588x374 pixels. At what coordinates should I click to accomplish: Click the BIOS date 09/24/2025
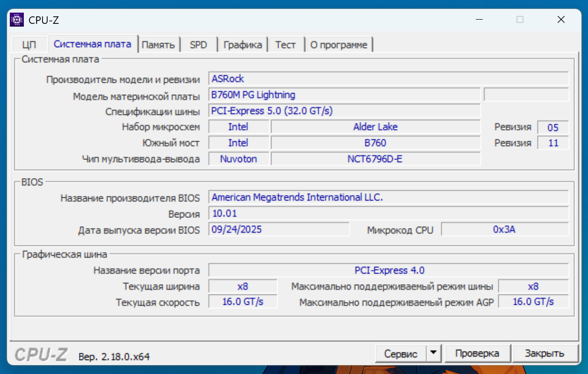coord(279,230)
